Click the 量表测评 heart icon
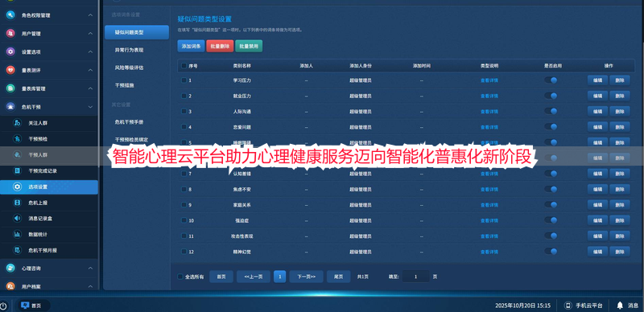Screen dimensions: 644x312 click(x=10, y=70)
